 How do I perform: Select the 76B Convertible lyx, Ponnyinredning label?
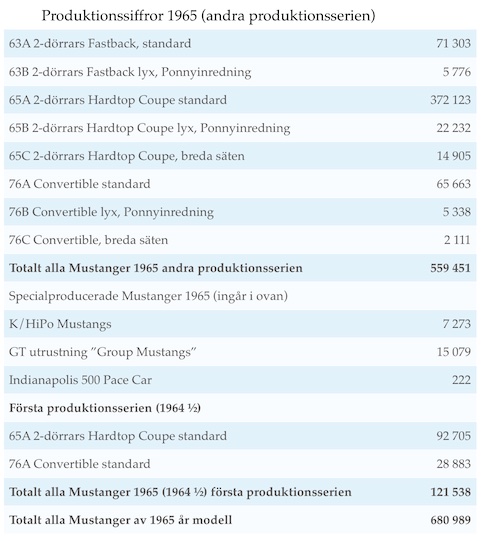(111, 212)
